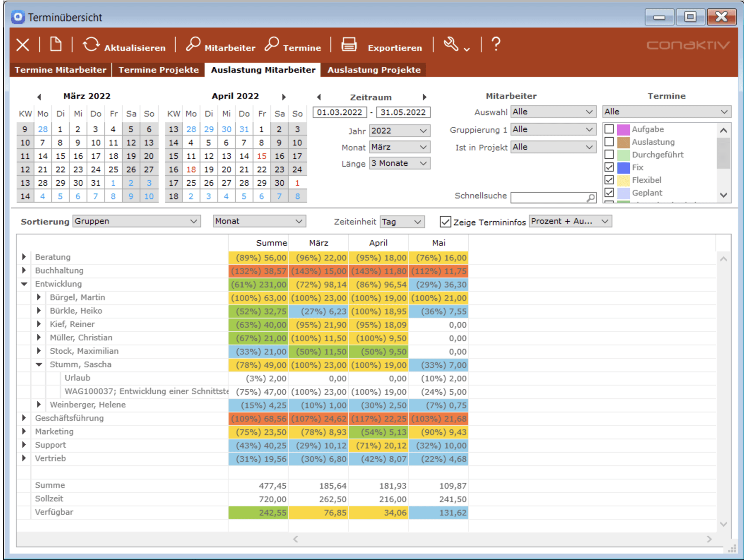
Task: Click table vertical scroll up arrow
Action: (724, 259)
